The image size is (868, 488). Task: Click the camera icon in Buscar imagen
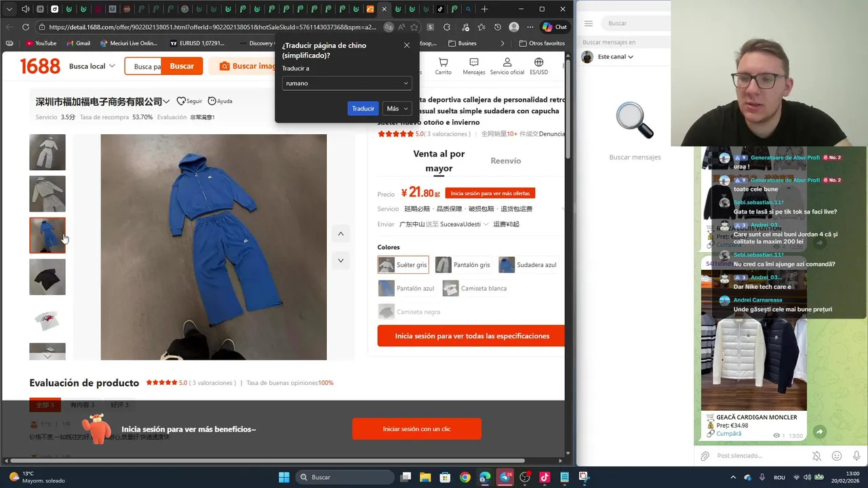pyautogui.click(x=224, y=66)
